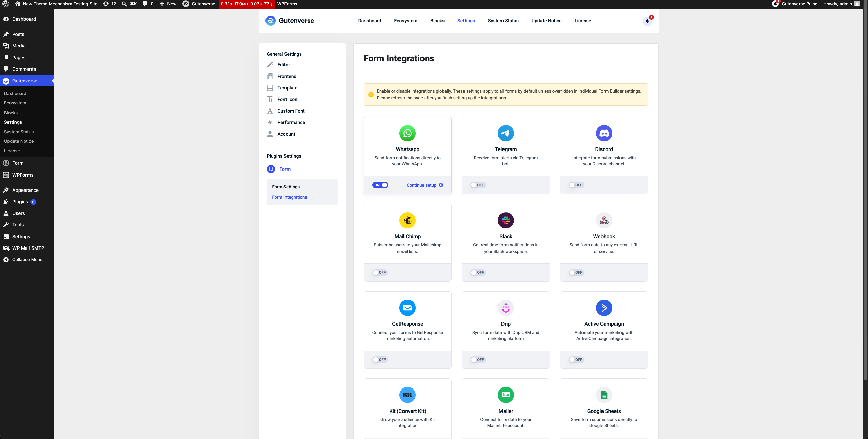The height and width of the screenshot is (439, 868).
Task: Enable the Discord integration toggle
Action: pos(576,185)
